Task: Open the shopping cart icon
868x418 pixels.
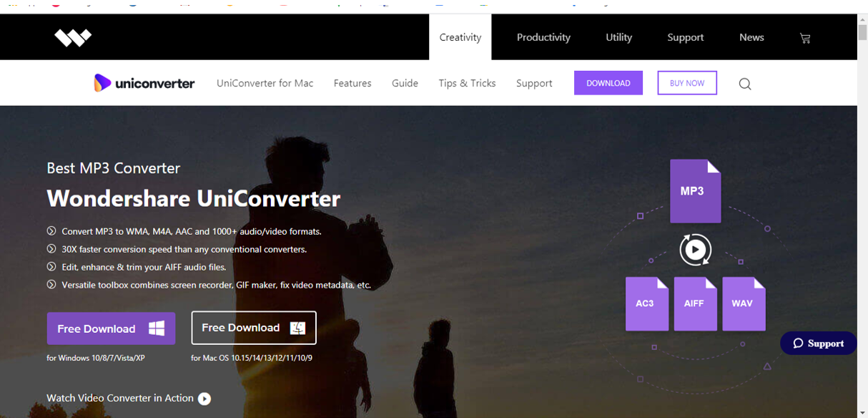Action: tap(805, 38)
